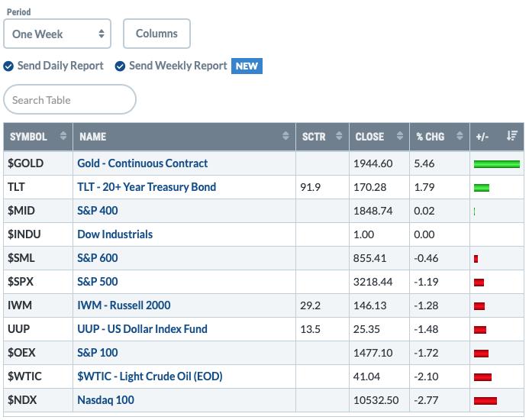Click the CLOSE column header label
The height and width of the screenshot is (420, 529).
pyautogui.click(x=369, y=137)
